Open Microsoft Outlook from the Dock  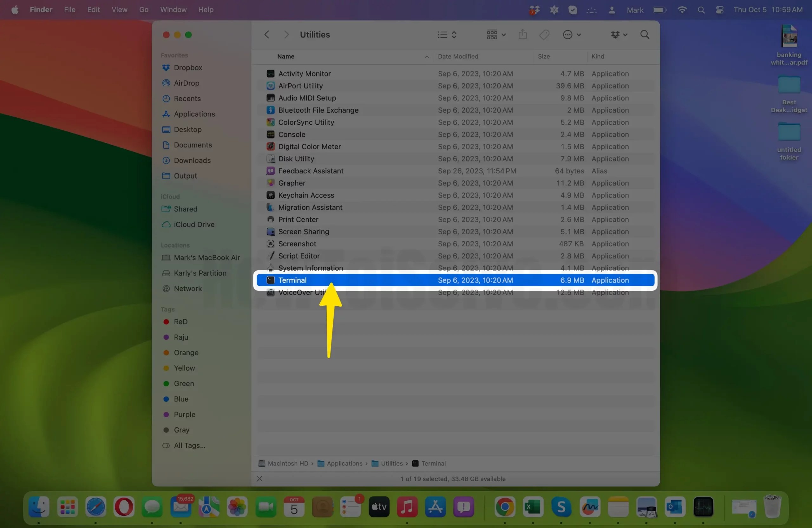[x=675, y=507]
